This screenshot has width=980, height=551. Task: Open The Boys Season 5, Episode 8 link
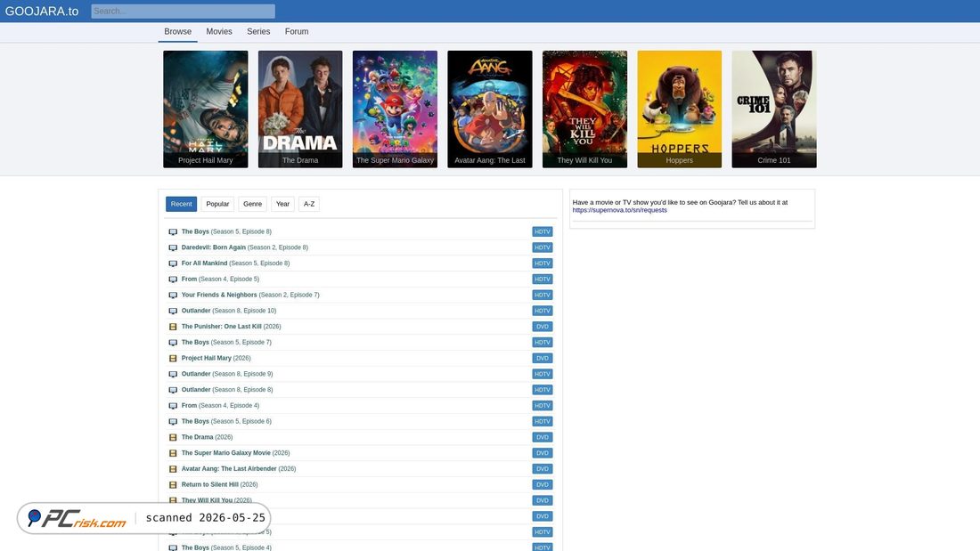tap(226, 231)
